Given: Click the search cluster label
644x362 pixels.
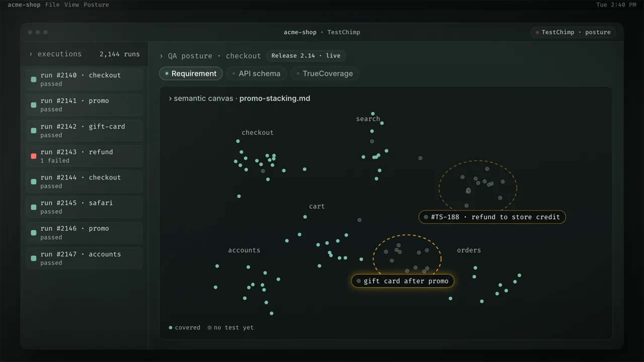Looking at the screenshot, I should 368,119.
